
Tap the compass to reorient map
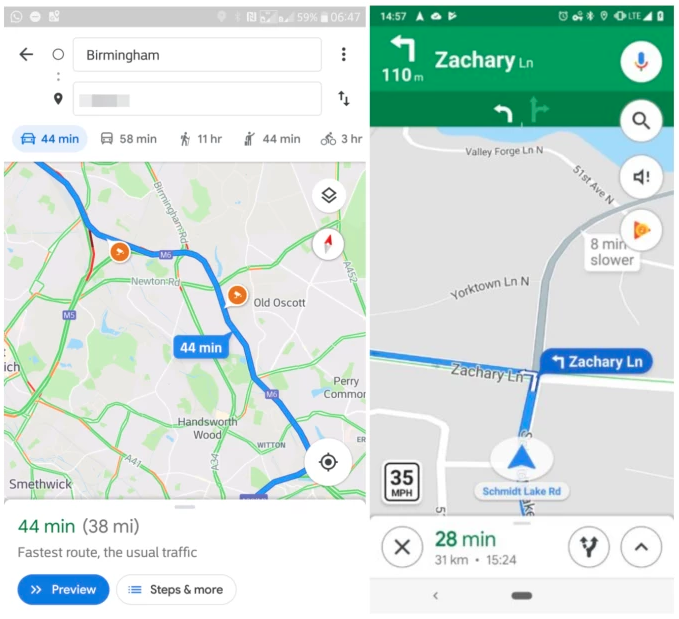pos(328,244)
